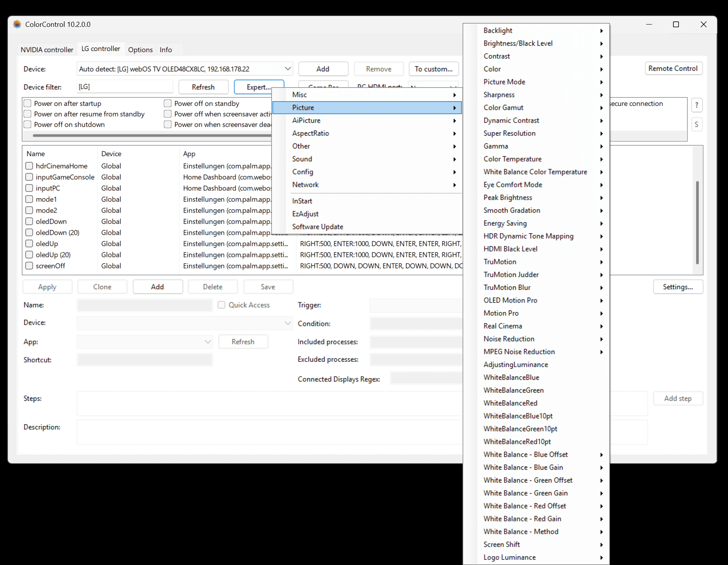Image resolution: width=728 pixels, height=565 pixels.
Task: Click the To custom... button
Action: 434,69
